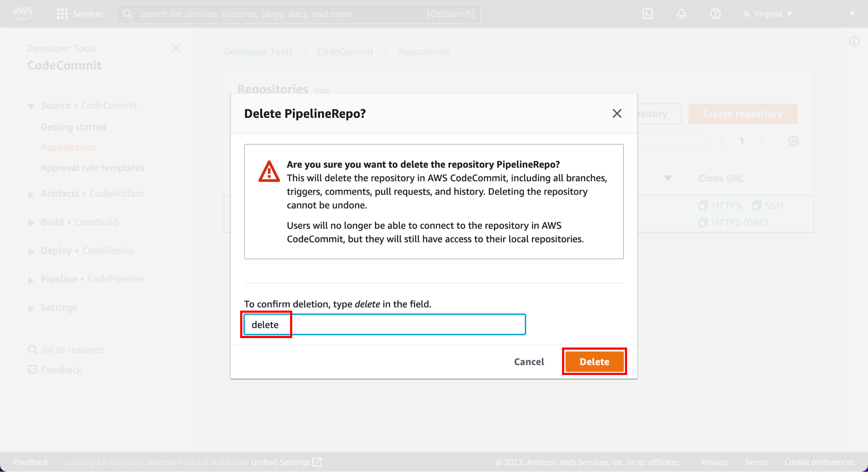Click the Developer Tools breadcrumb
The height and width of the screenshot is (472, 868).
coord(258,52)
